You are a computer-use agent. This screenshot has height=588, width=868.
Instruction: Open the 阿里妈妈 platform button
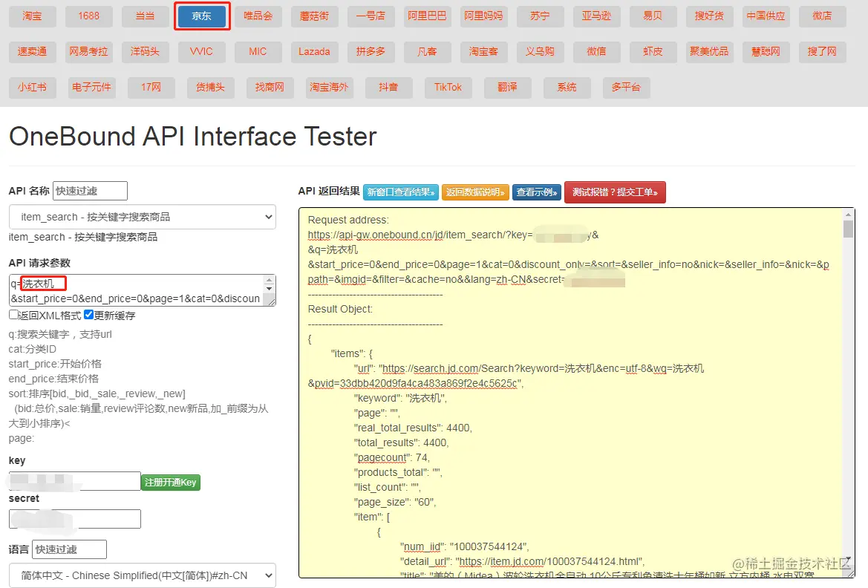(484, 16)
